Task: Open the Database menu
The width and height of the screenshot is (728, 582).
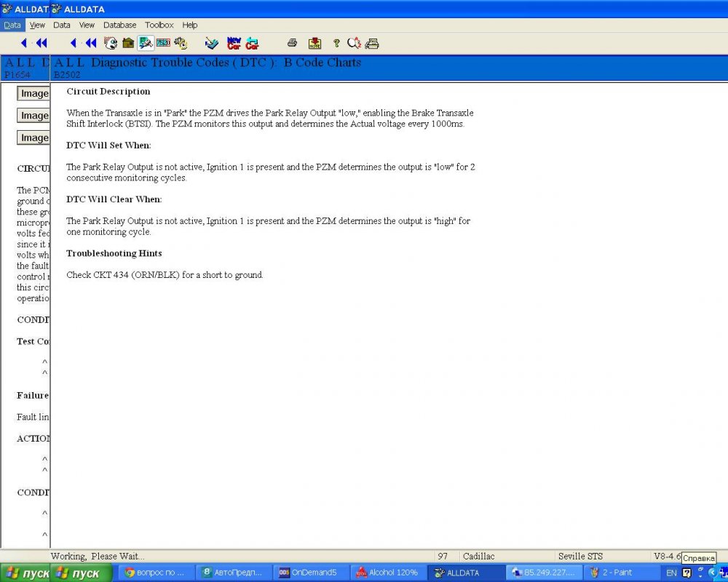Action: pos(119,25)
